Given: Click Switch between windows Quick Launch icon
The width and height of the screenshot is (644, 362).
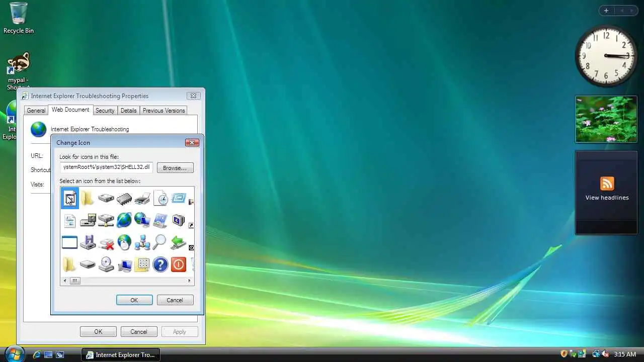Looking at the screenshot, I should tap(60, 354).
